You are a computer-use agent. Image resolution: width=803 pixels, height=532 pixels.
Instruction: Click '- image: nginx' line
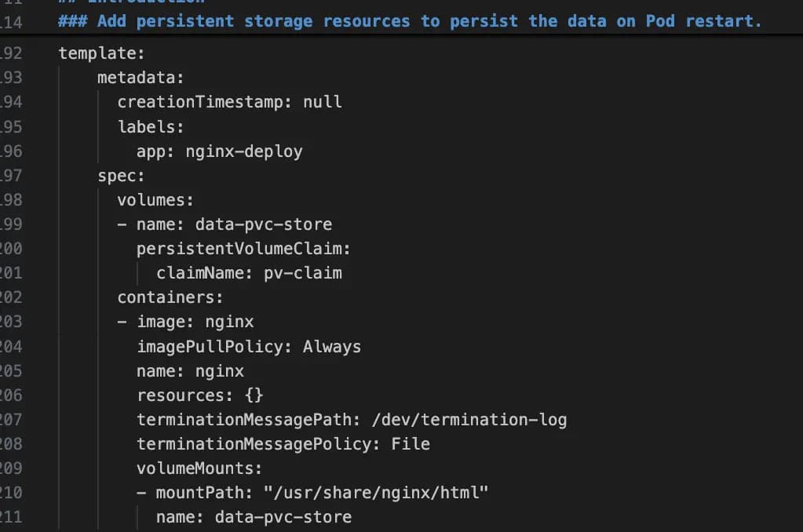[185, 322]
